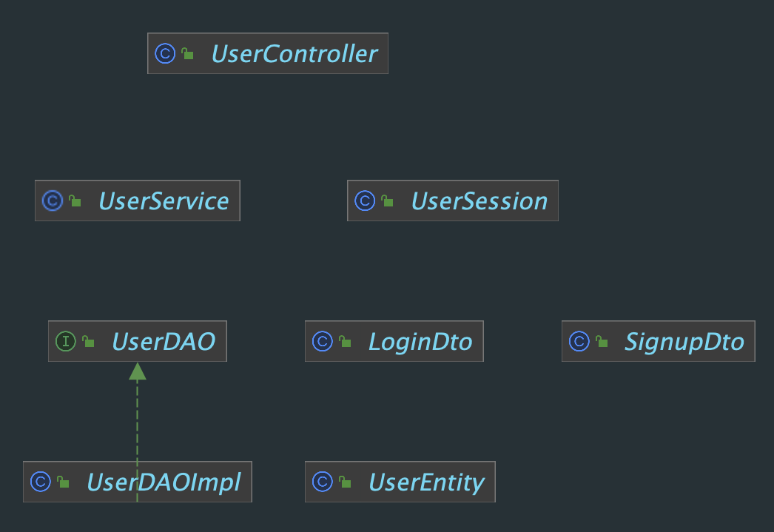Select the SignupDto class name

[x=684, y=343]
